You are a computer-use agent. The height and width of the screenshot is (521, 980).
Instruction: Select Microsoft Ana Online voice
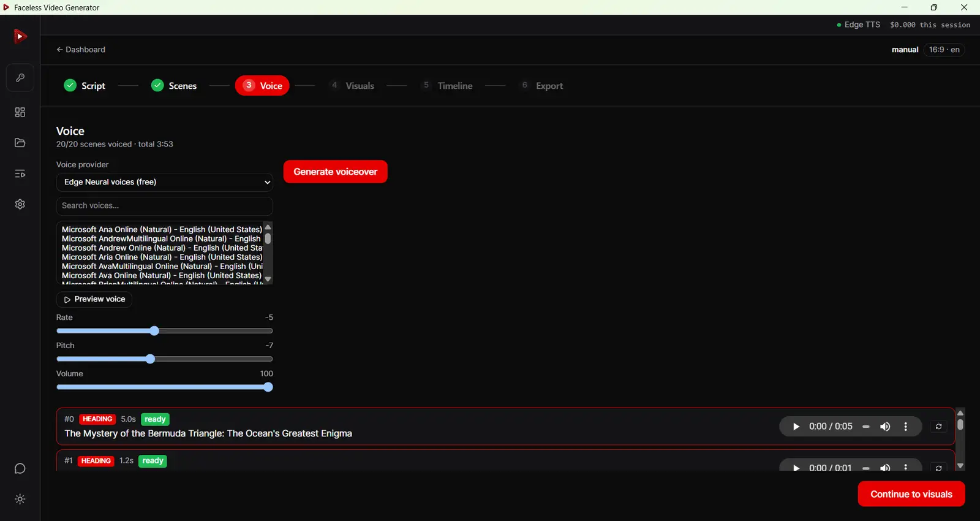(162, 229)
